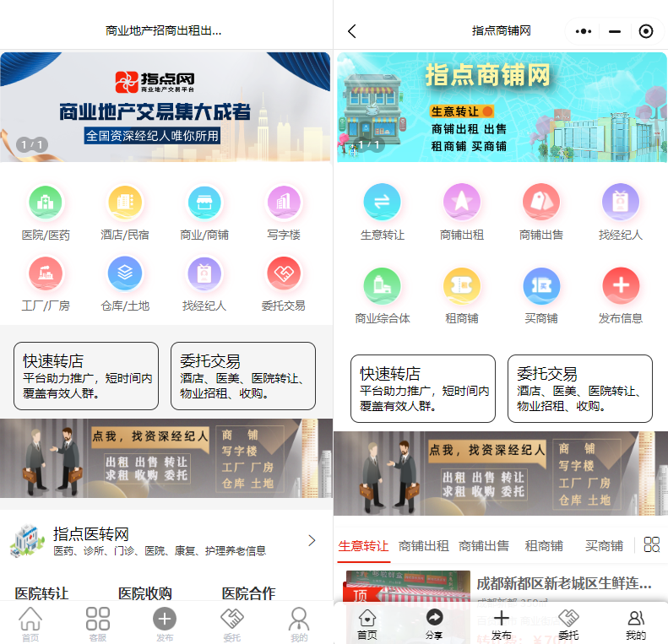668x644 pixels.
Task: Tap the 酒店/民宿 category icon
Action: tap(125, 203)
